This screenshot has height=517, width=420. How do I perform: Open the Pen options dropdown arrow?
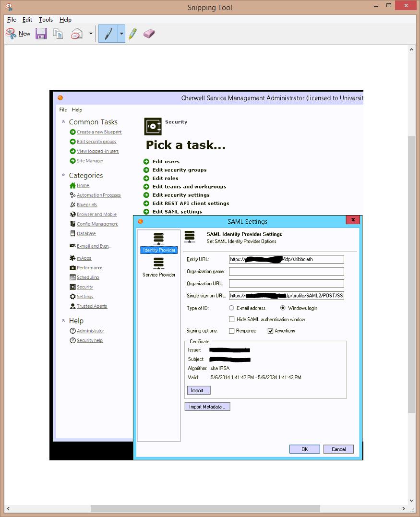[x=121, y=34]
